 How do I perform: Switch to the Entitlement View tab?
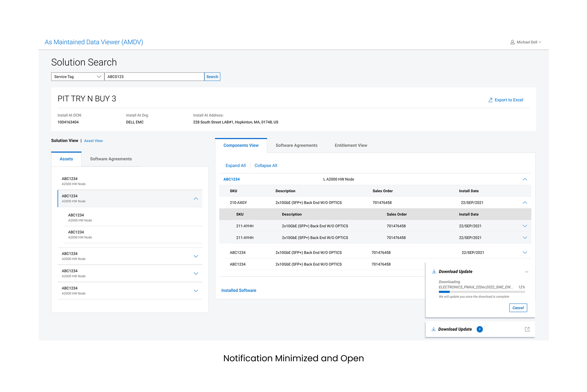[x=351, y=145]
